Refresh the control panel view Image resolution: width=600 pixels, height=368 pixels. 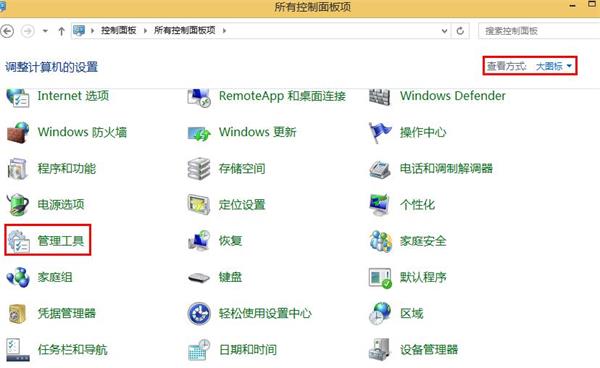460,31
